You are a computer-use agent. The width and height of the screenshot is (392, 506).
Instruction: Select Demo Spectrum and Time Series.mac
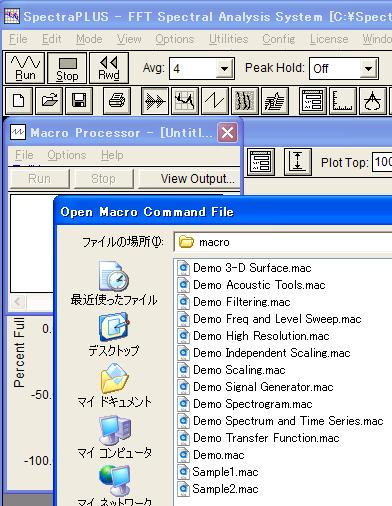click(x=281, y=421)
